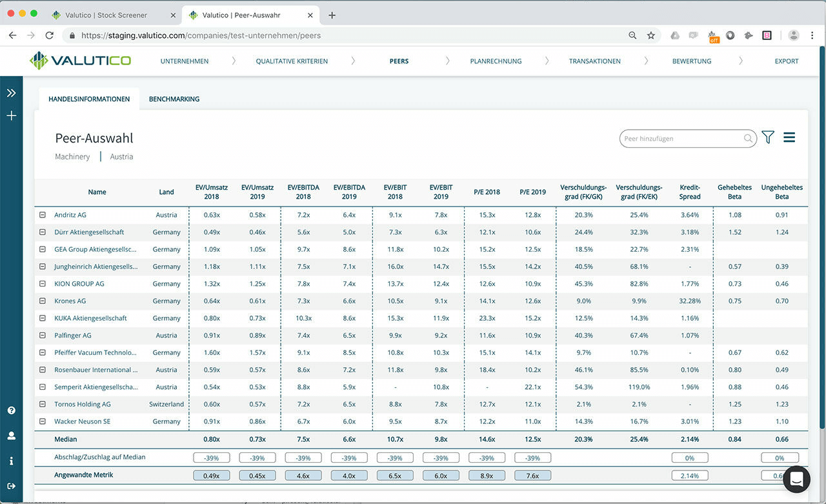Click the logout icon at the sidebar bottom
The image size is (826, 504).
coord(11,485)
